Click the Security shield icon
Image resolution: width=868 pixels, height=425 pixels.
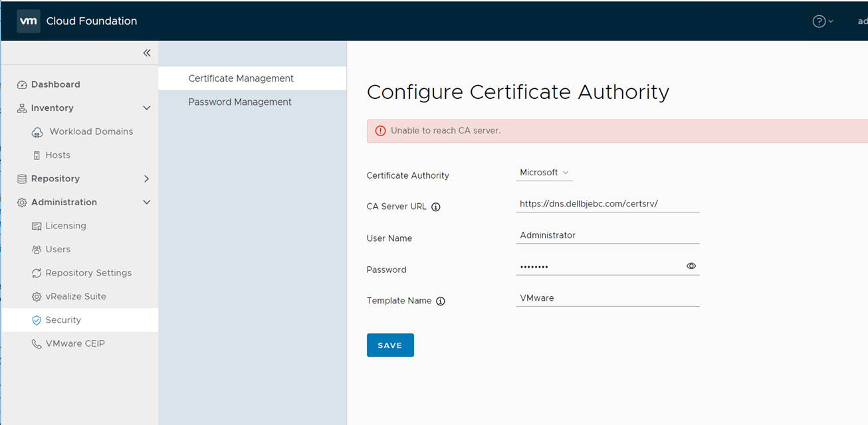click(x=37, y=321)
